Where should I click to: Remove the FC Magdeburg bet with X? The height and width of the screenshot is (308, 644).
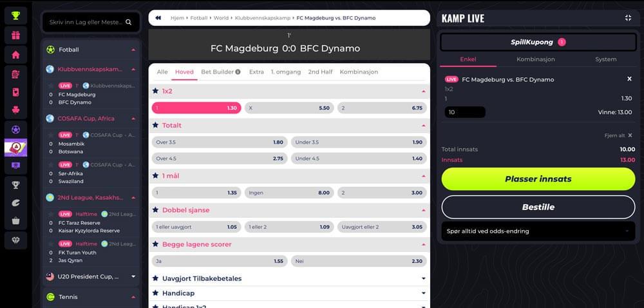coord(629,79)
